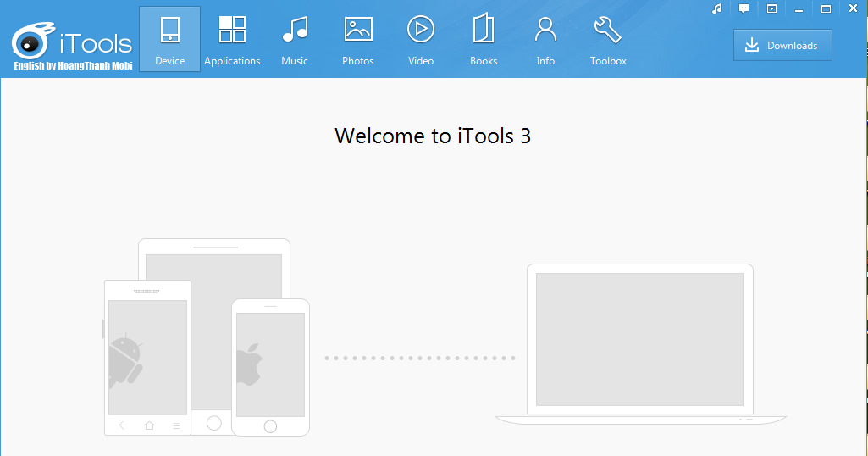Click the iTools eye logo
This screenshot has height=456, width=868.
click(x=32, y=41)
